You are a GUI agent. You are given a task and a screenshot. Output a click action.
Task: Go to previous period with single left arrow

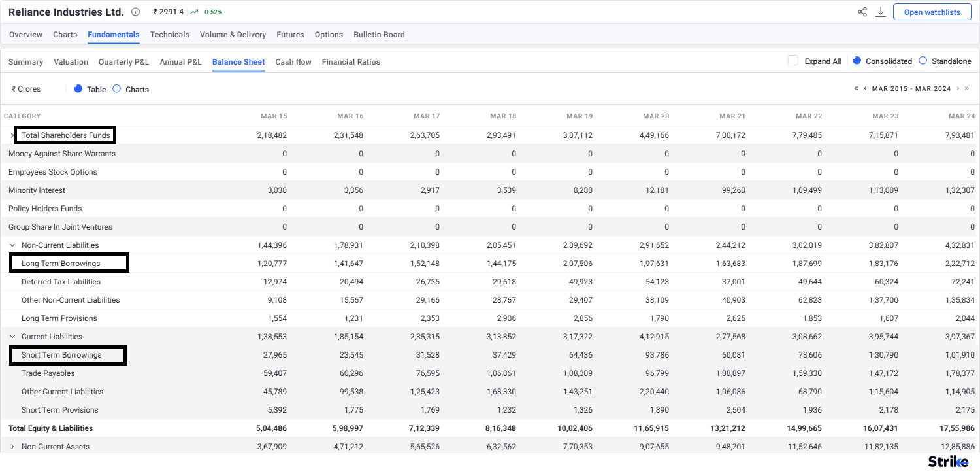(865, 88)
